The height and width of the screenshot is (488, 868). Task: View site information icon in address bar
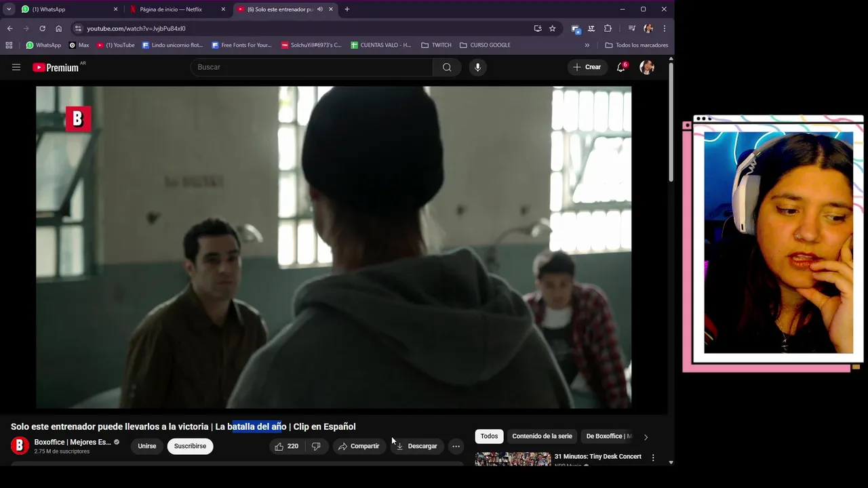pyautogui.click(x=78, y=28)
